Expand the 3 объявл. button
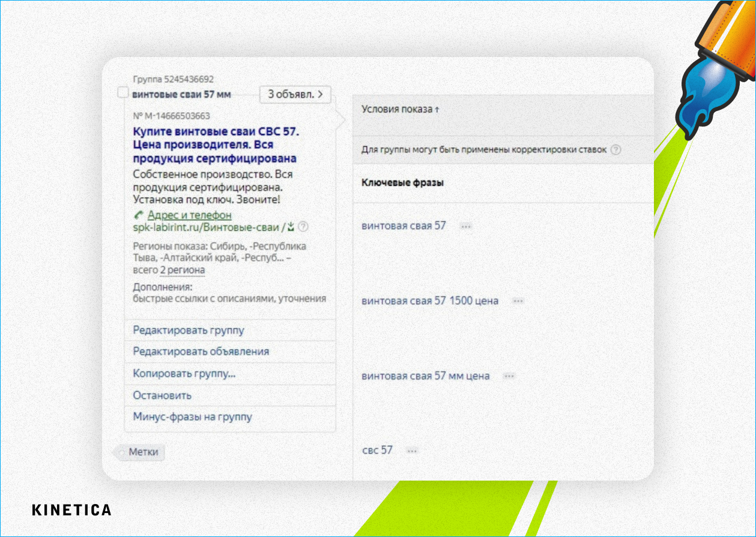The width and height of the screenshot is (756, 537). (295, 94)
